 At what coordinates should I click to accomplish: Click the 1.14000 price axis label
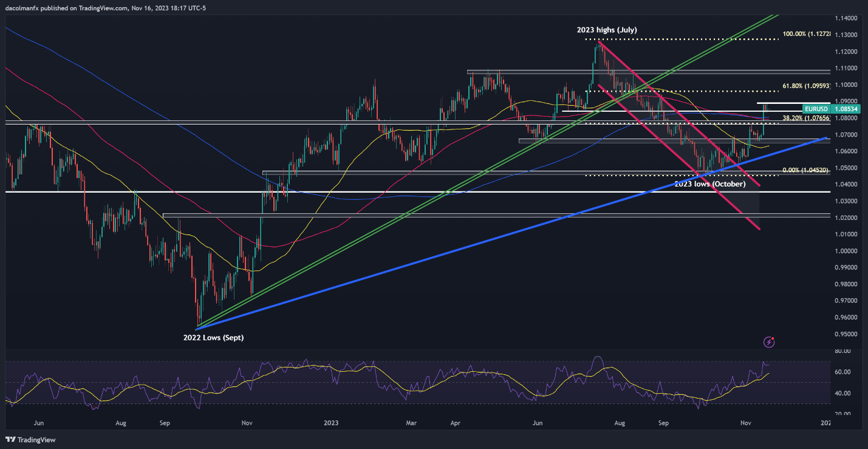(x=846, y=18)
